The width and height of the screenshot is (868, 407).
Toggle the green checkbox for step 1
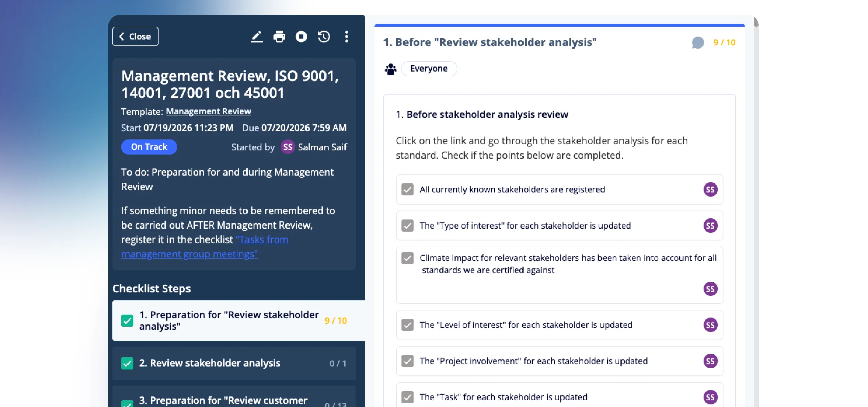pyautogui.click(x=127, y=321)
